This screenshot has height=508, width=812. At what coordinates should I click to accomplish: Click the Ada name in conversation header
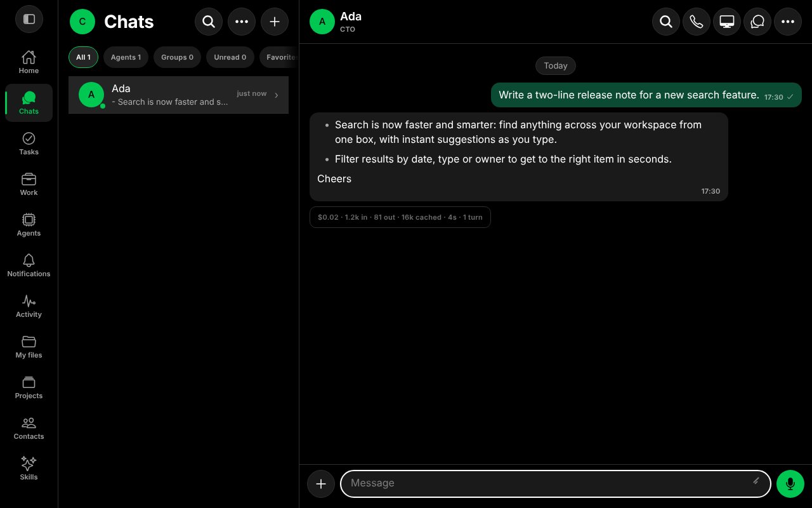(351, 16)
